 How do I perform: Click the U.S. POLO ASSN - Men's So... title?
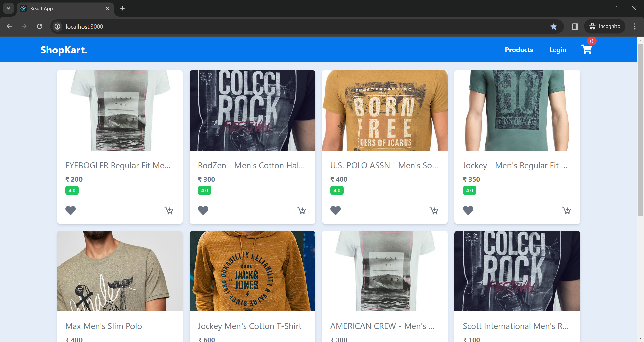click(384, 165)
